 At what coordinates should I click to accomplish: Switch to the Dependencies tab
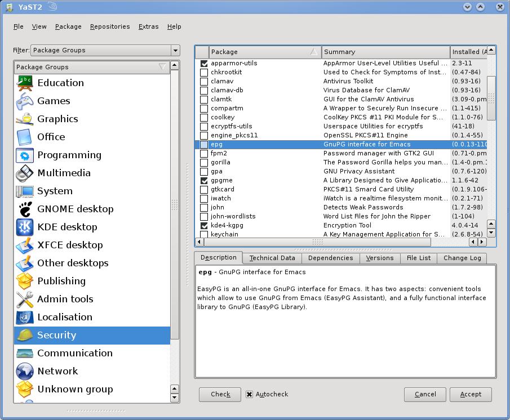pyautogui.click(x=330, y=258)
